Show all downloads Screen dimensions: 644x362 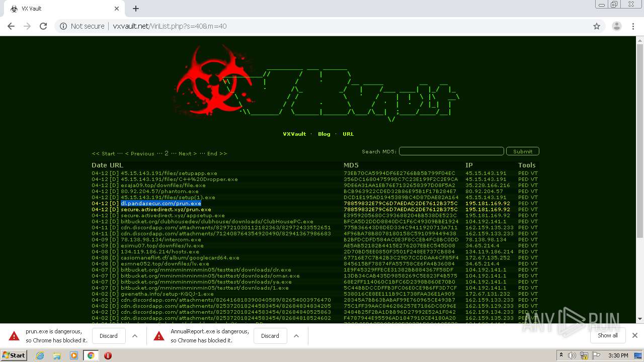coord(608,336)
